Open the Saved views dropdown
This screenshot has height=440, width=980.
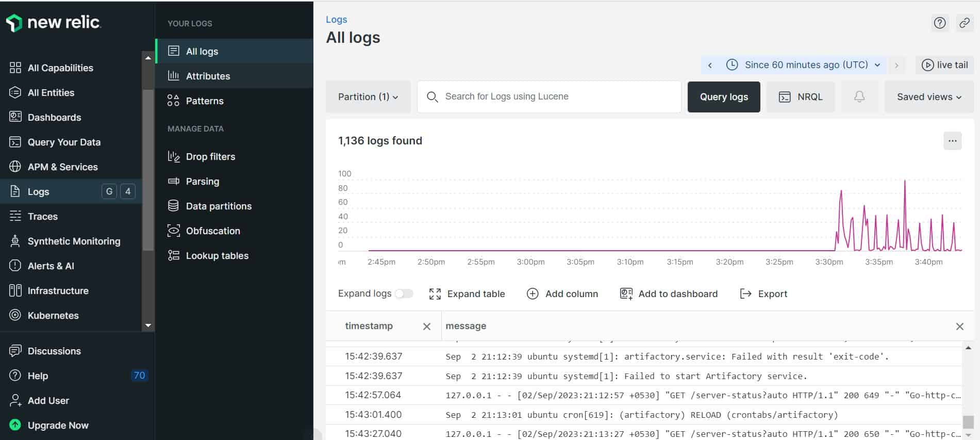click(929, 96)
